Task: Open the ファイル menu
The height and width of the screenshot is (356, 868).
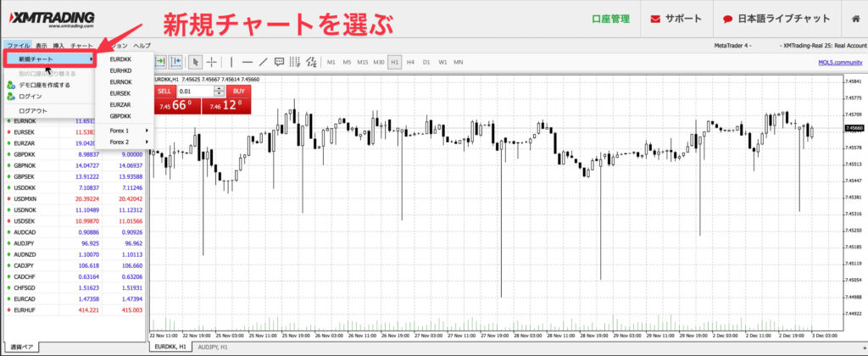Action: pyautogui.click(x=19, y=46)
